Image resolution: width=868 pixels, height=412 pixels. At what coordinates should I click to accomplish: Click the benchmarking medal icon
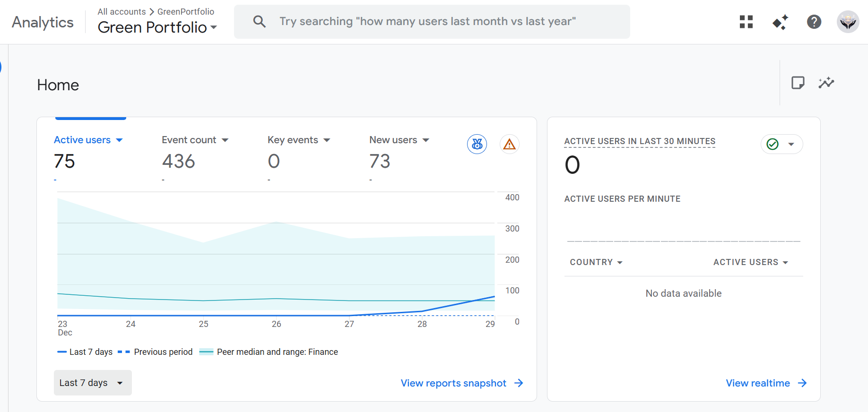[477, 144]
